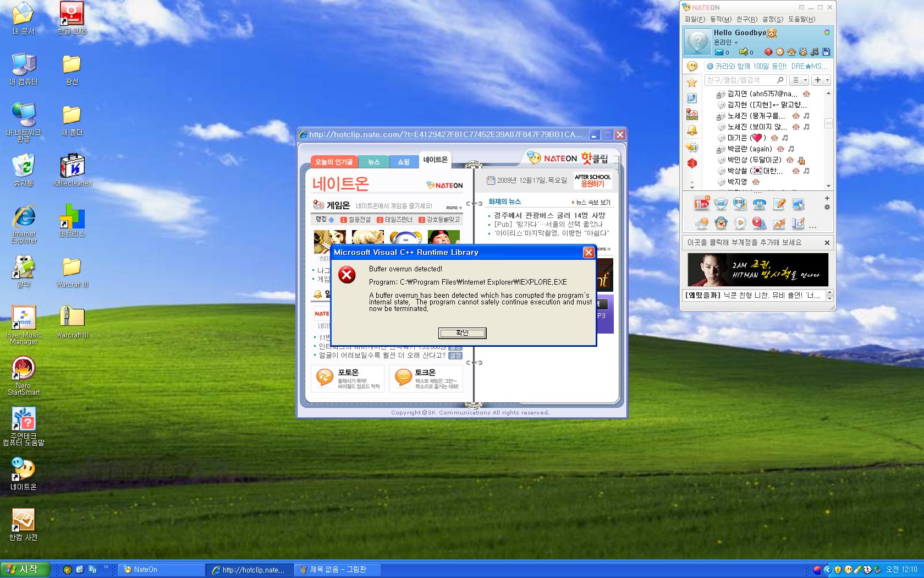924x578 pixels.
Task: Open minihompy house icon in profile toolbar
Action: point(791,52)
